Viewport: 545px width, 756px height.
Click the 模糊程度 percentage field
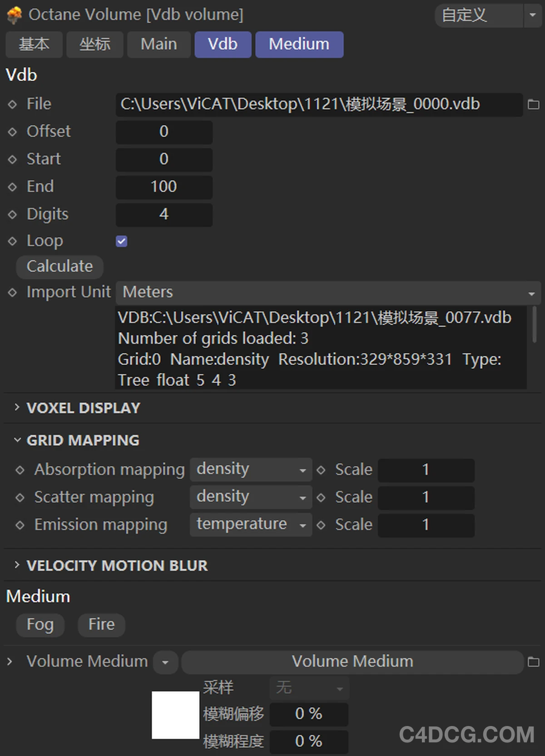(x=309, y=742)
